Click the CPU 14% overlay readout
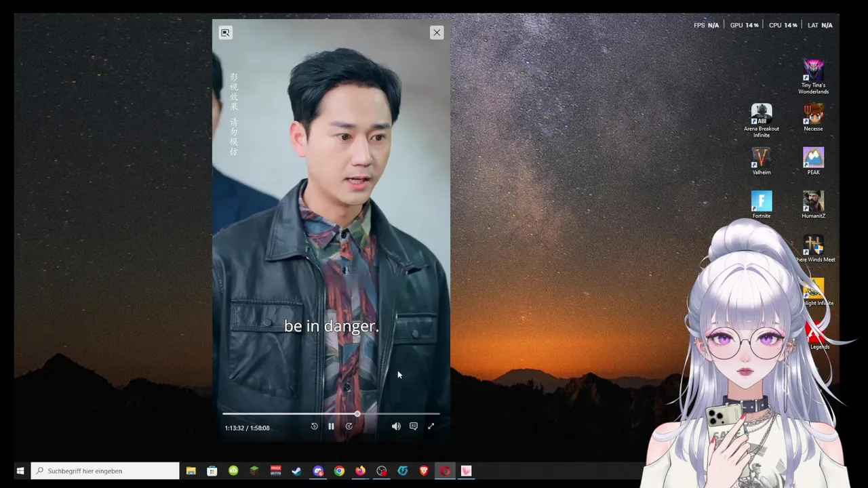The height and width of the screenshot is (488, 868). pos(783,25)
